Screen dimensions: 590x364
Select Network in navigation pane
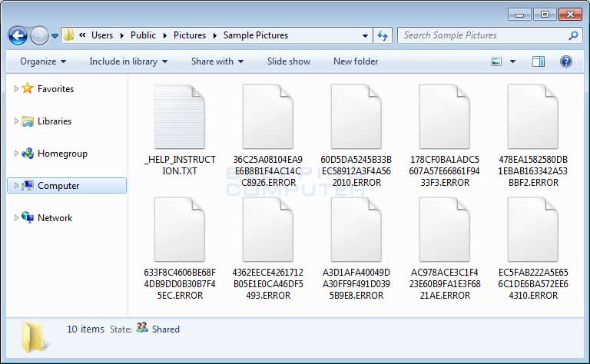[x=55, y=218]
